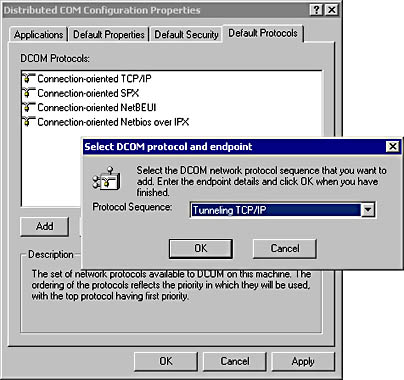Click the protocol icon beside Connection-oriented NetBEUI
The height and width of the screenshot is (380, 404).
click(29, 108)
